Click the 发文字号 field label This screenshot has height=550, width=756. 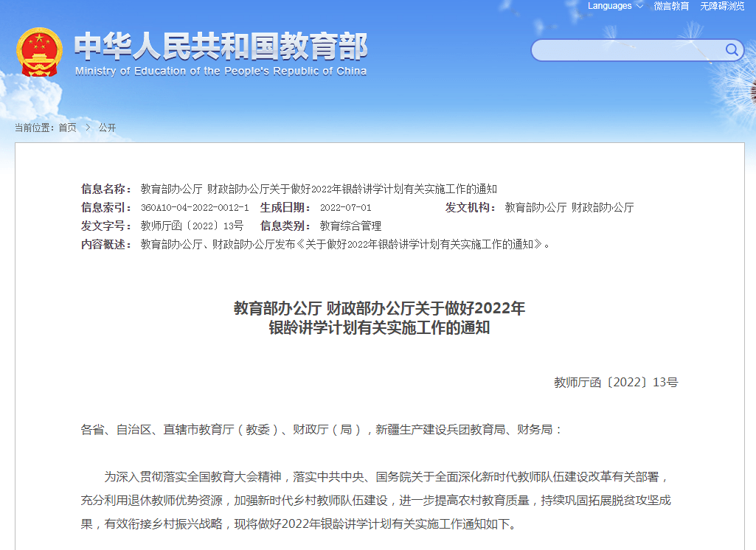click(x=106, y=226)
